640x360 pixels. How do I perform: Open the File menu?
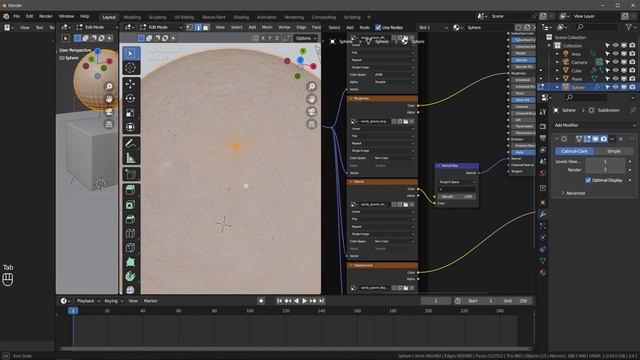pyautogui.click(x=16, y=16)
